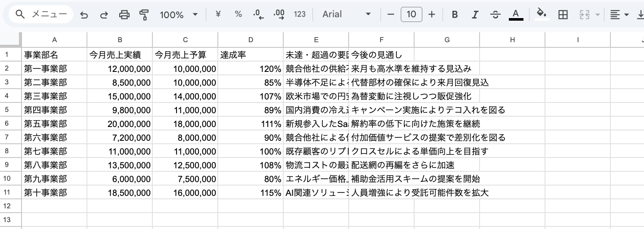Toggle bold formatting
Screen dimensions: 644x229
pyautogui.click(x=455, y=15)
